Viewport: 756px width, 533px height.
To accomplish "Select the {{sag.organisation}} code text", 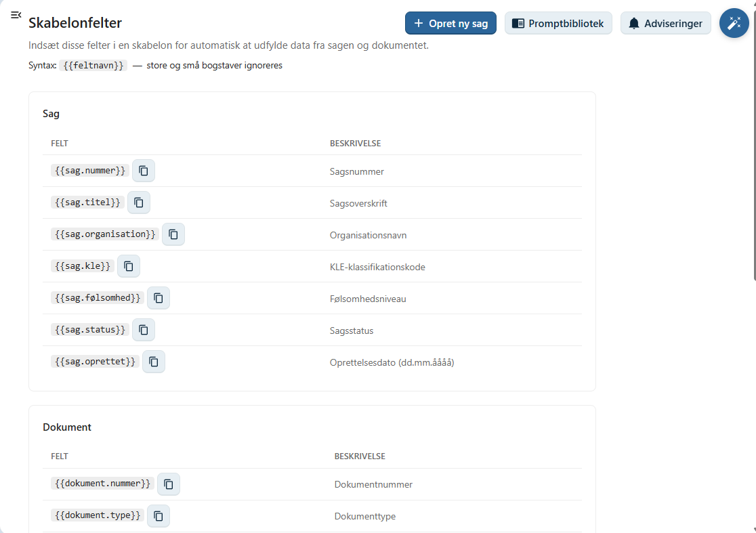I will (104, 234).
